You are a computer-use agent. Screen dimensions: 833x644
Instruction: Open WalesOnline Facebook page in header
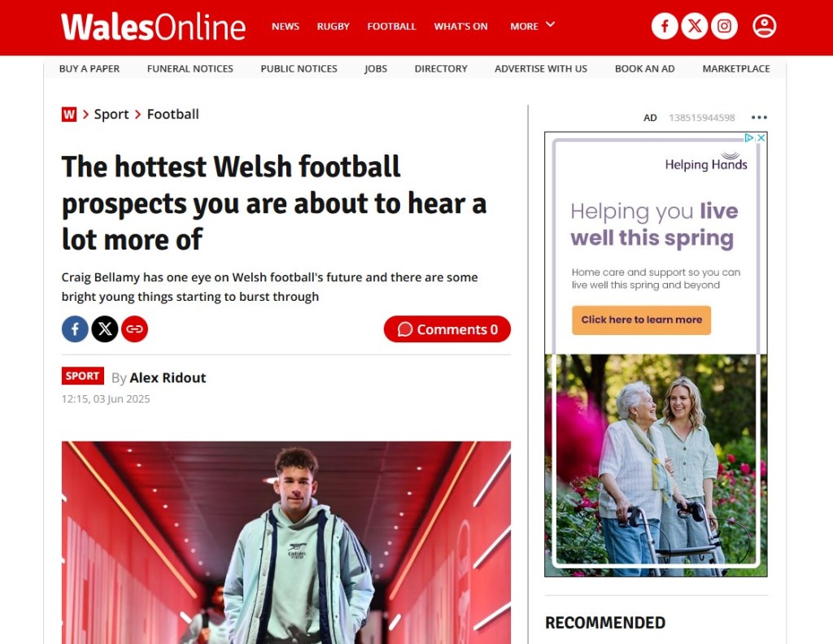(x=665, y=26)
